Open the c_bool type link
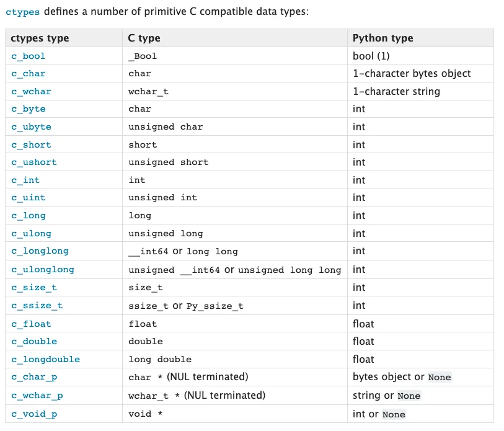This screenshot has width=504, height=431. 29,56
